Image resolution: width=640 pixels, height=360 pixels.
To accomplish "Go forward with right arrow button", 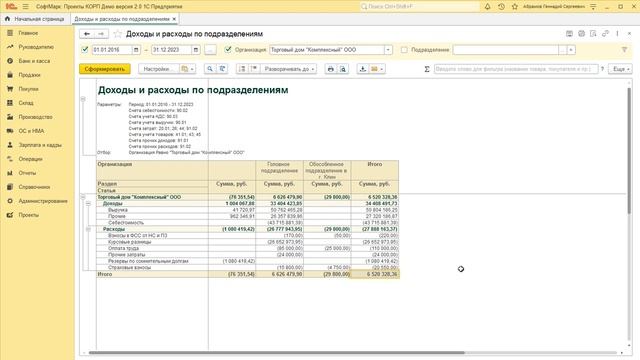I will 101,34.
